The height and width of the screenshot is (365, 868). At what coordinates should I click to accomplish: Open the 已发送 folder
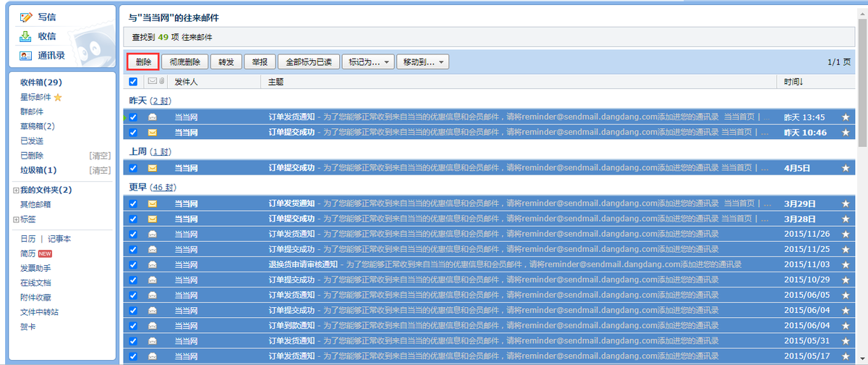[32, 140]
